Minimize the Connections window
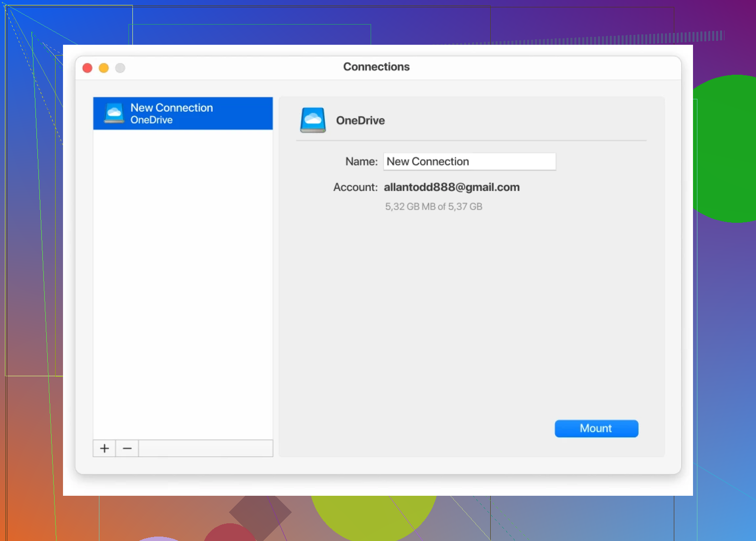This screenshot has height=541, width=756. pyautogui.click(x=104, y=68)
